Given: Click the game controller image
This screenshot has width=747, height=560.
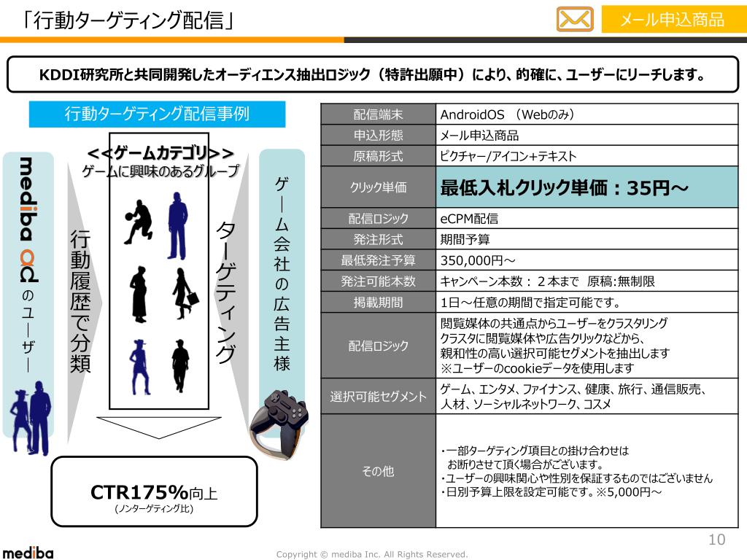Looking at the screenshot, I should [279, 425].
